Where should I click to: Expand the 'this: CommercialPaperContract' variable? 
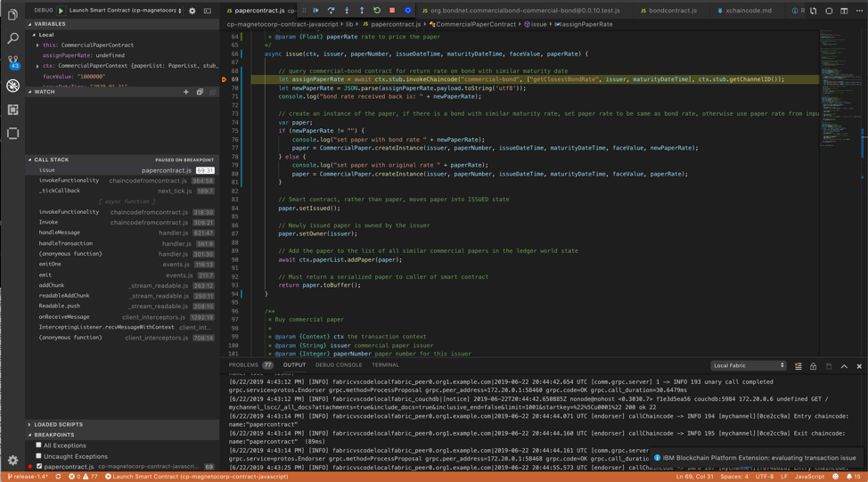point(37,45)
